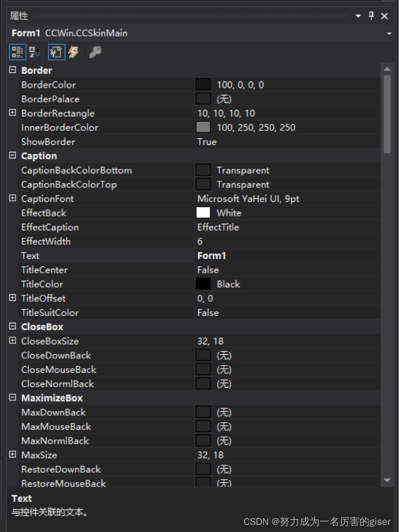Click the CaptionBackColorTop swatch
The image size is (399, 532).
[203, 184]
